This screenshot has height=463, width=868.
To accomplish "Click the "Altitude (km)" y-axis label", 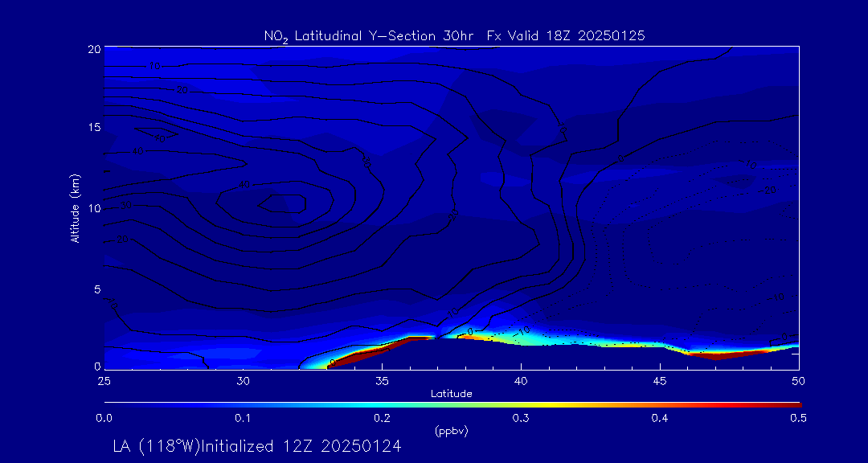I will [x=75, y=209].
